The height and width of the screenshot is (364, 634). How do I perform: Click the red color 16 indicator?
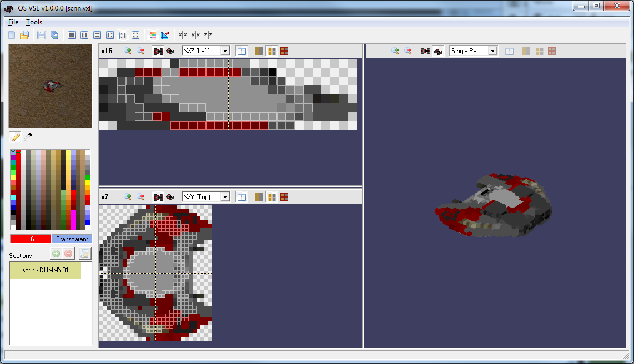click(x=31, y=239)
